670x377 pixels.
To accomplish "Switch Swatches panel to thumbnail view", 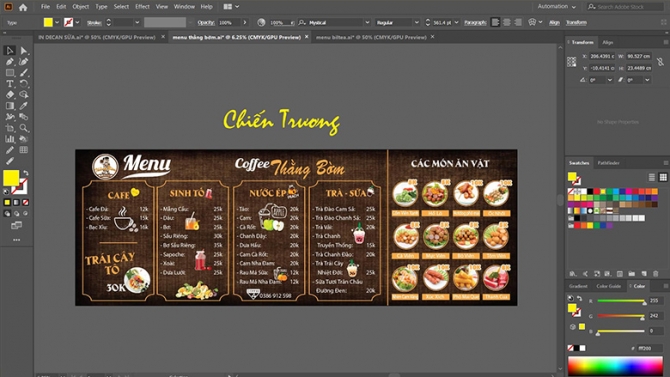I will (x=663, y=177).
